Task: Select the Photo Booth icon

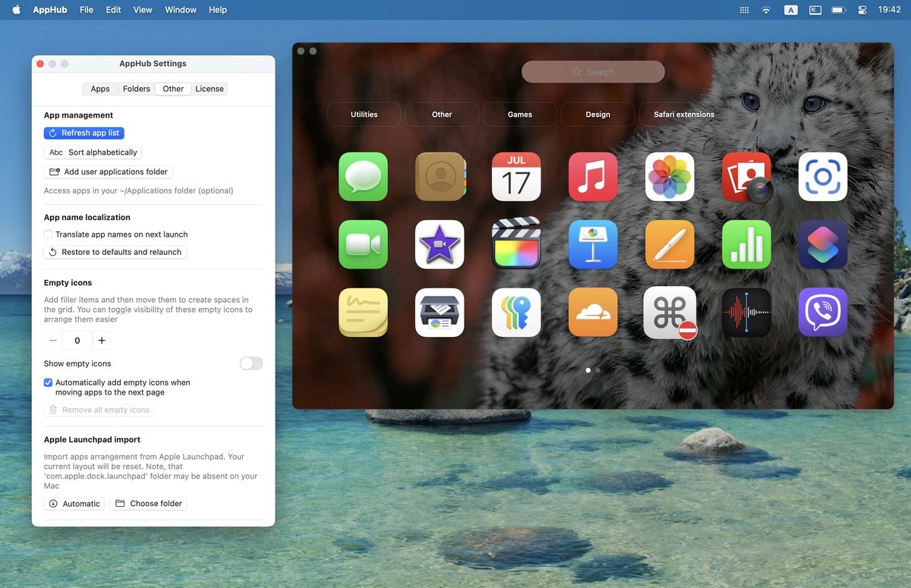Action: pyautogui.click(x=746, y=176)
